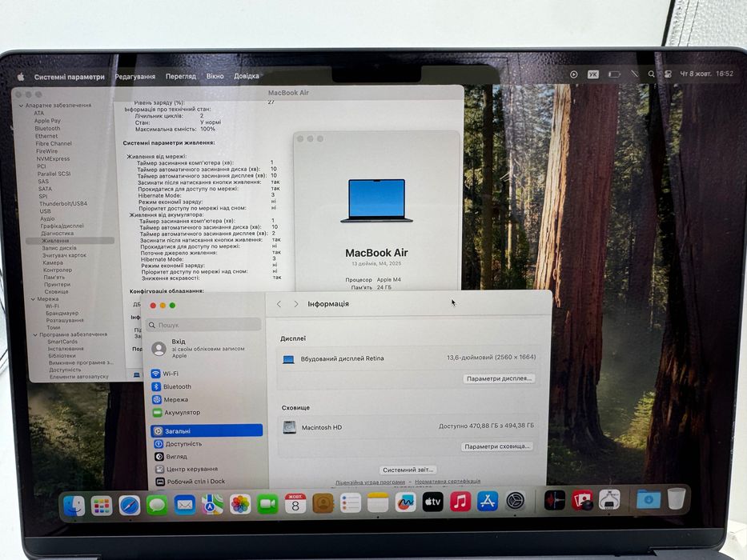Launch Apple TV from the Dock
The width and height of the screenshot is (747, 560).
tap(432, 502)
